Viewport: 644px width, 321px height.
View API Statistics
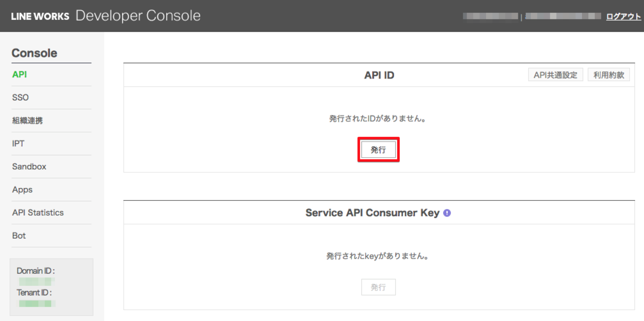[38, 213]
